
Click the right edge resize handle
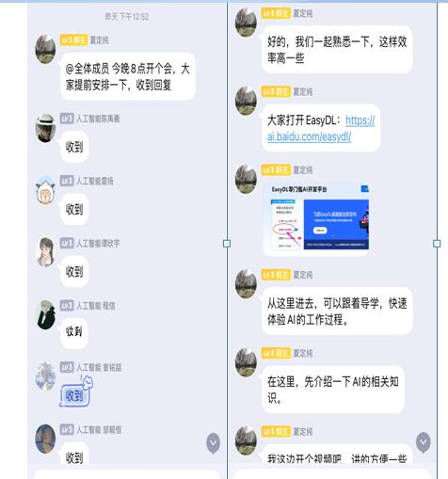pos(437,244)
